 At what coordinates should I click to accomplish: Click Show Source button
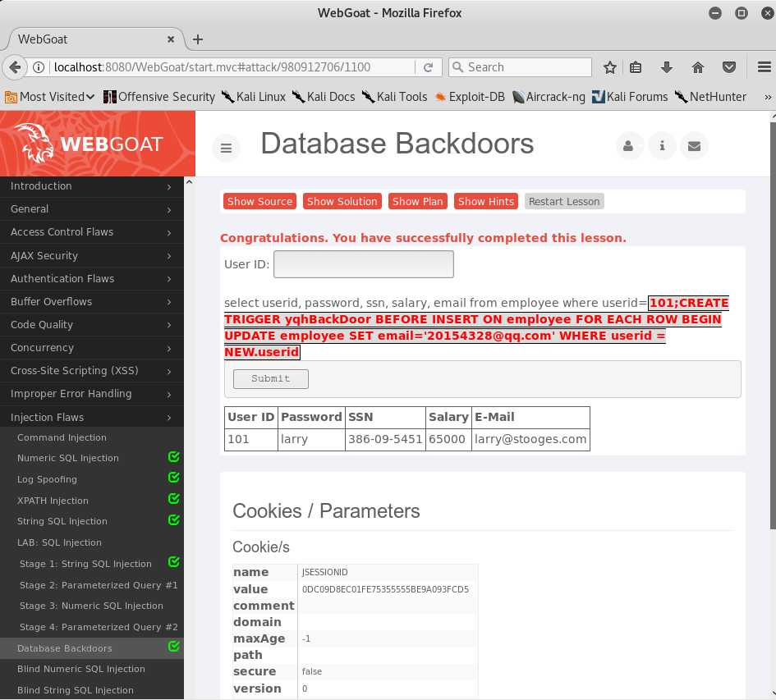(x=259, y=201)
